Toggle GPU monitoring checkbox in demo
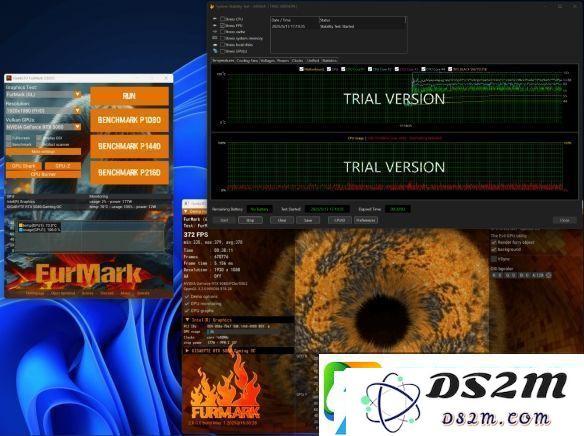The height and width of the screenshot is (436, 584). point(187,303)
